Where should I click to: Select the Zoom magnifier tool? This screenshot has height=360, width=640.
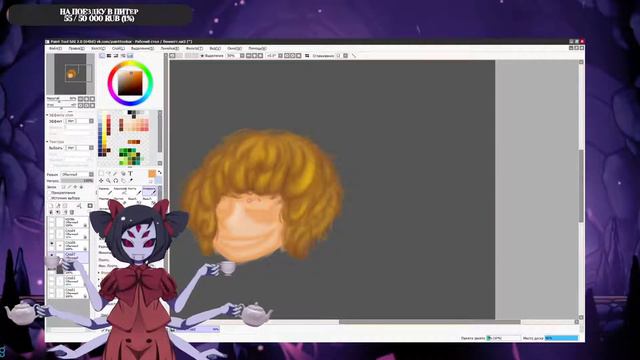(108, 180)
